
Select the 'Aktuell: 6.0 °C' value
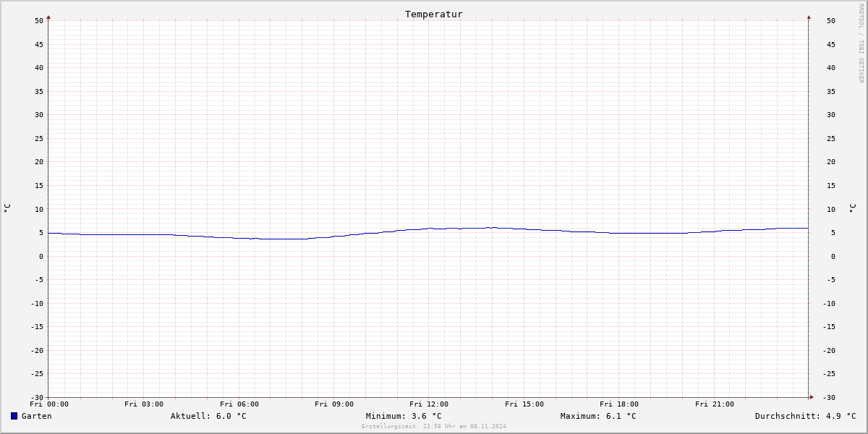point(208,416)
